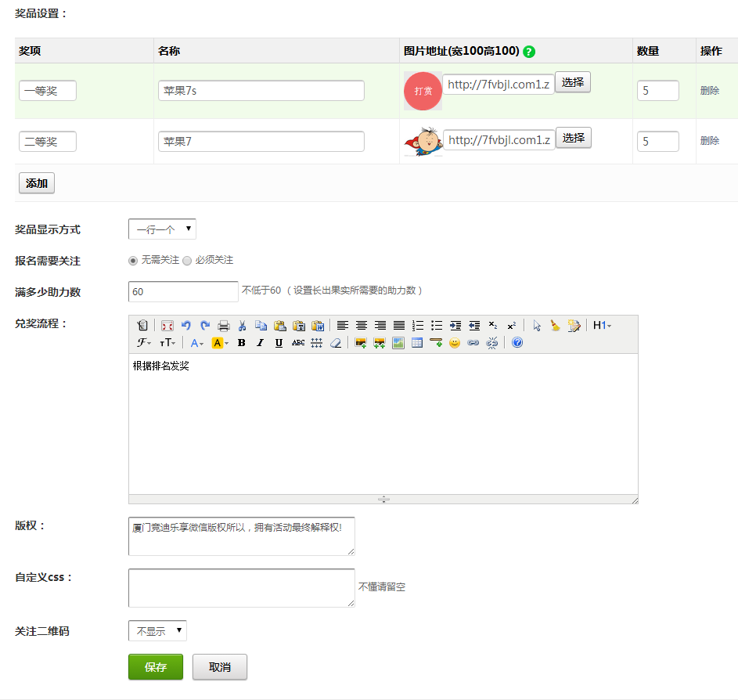
Task: Open the 奖品显示方式 dropdown
Action: [162, 229]
